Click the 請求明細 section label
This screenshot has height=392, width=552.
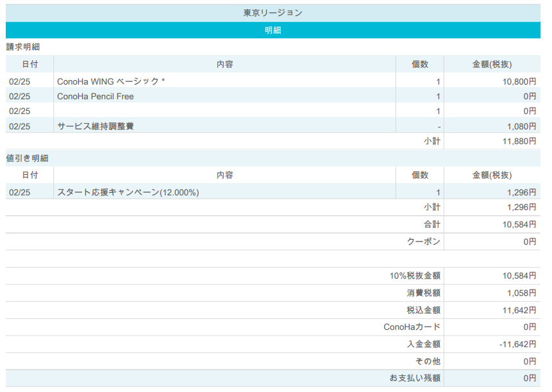(x=24, y=47)
